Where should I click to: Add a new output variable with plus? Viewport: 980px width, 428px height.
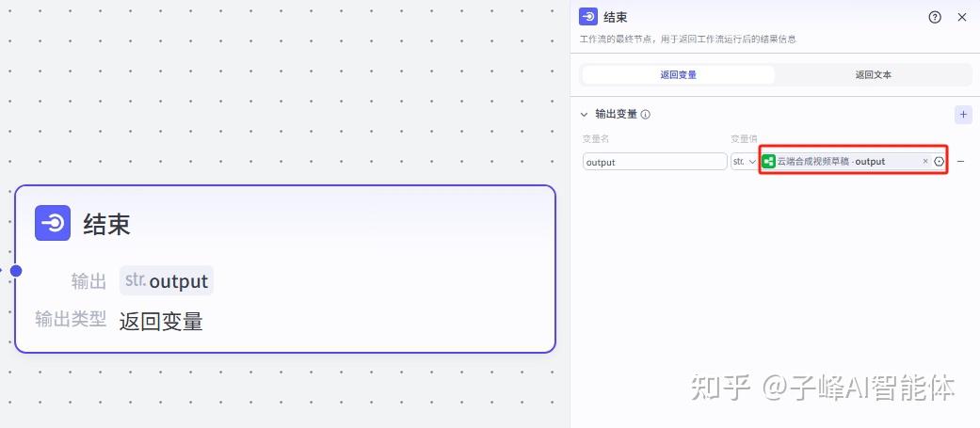962,114
